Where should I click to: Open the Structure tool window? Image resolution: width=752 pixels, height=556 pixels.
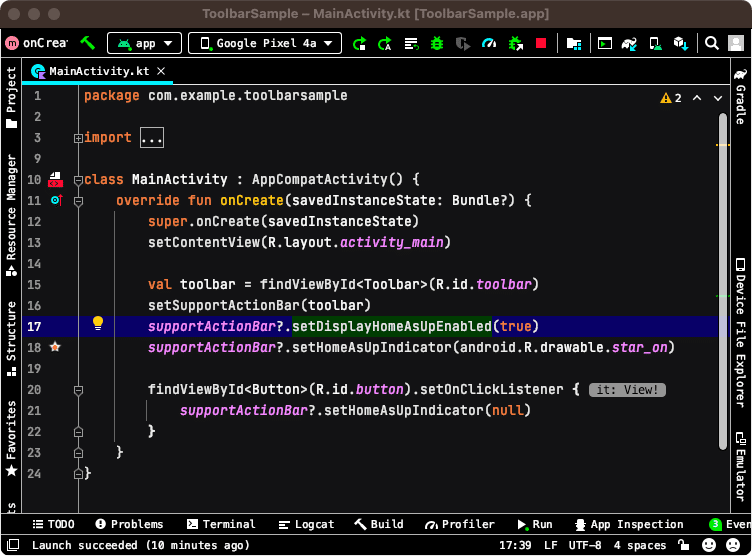point(11,338)
